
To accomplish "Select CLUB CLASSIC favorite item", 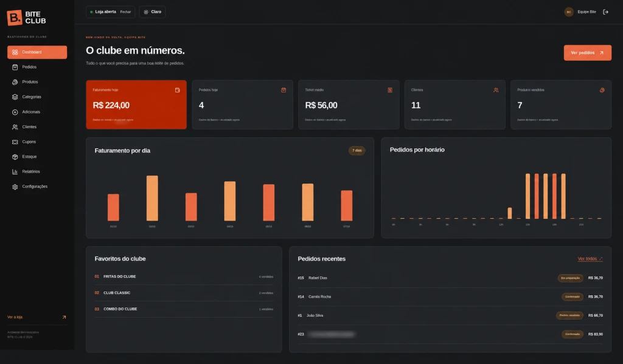I will tap(184, 293).
